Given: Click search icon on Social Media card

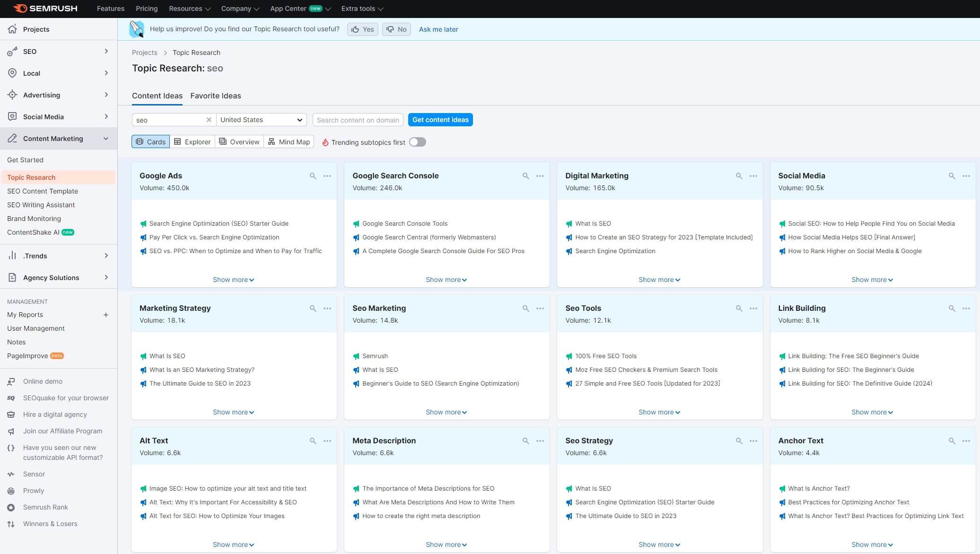Looking at the screenshot, I should (952, 176).
